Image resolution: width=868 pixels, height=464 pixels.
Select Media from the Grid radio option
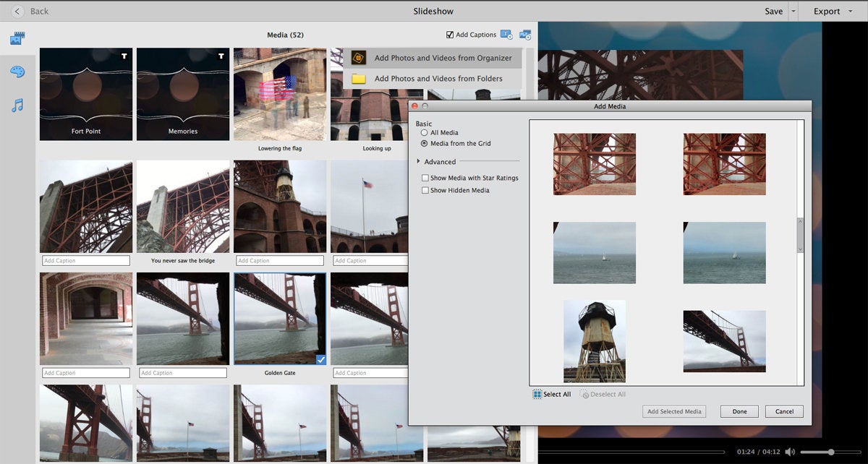click(425, 144)
